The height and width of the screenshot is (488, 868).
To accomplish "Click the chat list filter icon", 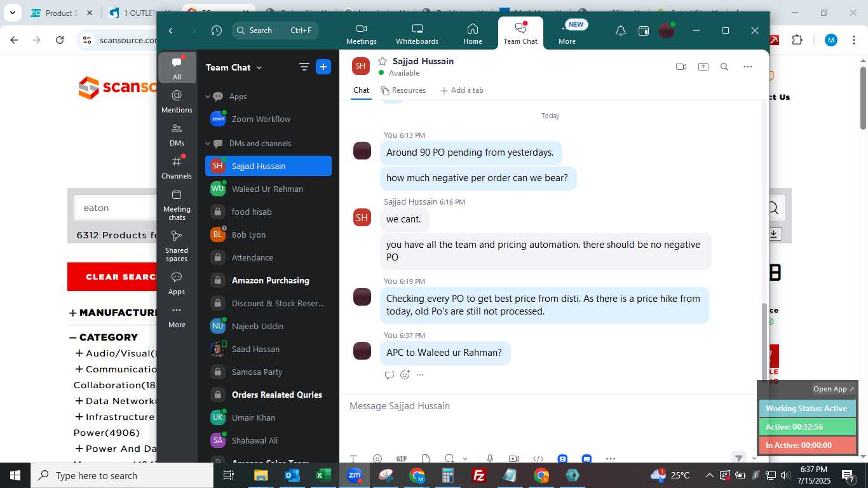I will [x=304, y=67].
